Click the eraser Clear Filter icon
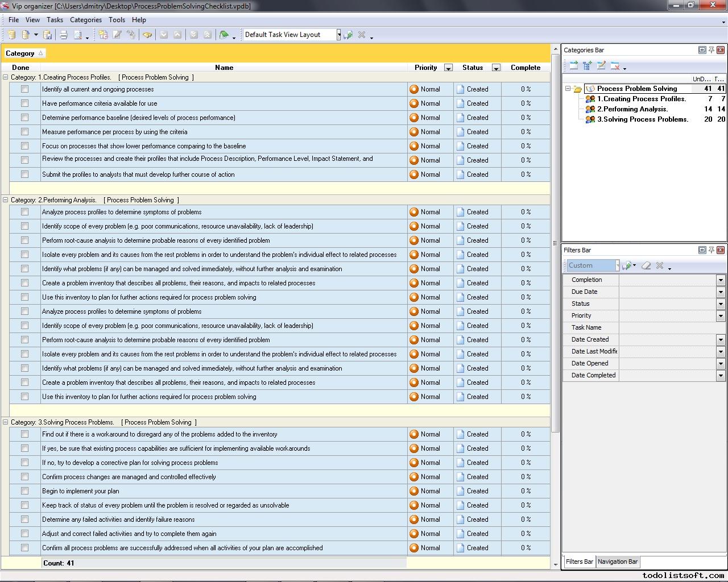728x582 pixels. (646, 265)
